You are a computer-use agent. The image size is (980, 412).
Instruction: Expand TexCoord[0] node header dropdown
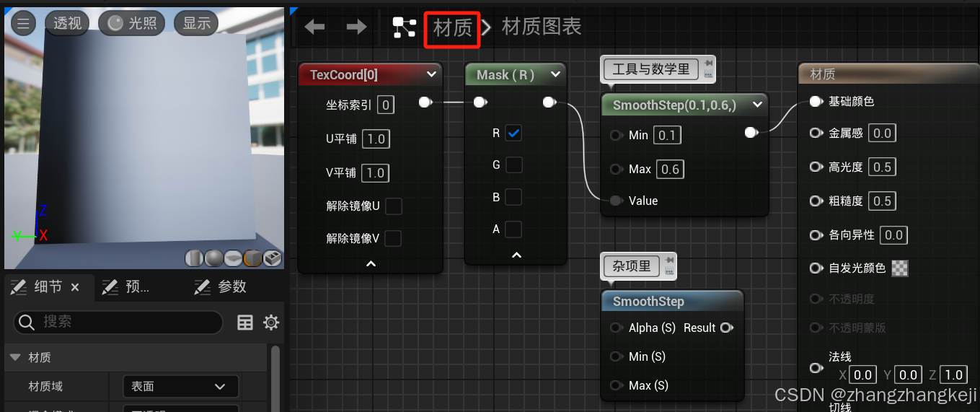pos(431,74)
